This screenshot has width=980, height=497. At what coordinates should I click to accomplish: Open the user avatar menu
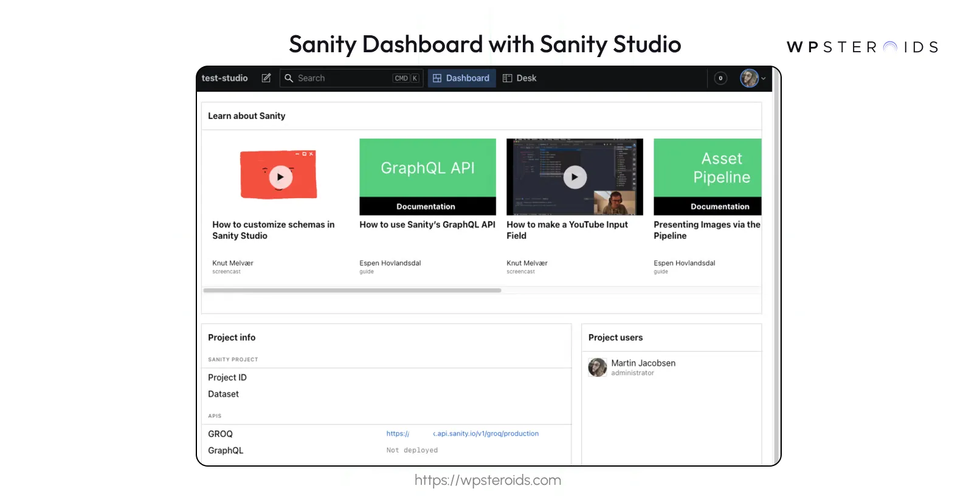tap(749, 78)
